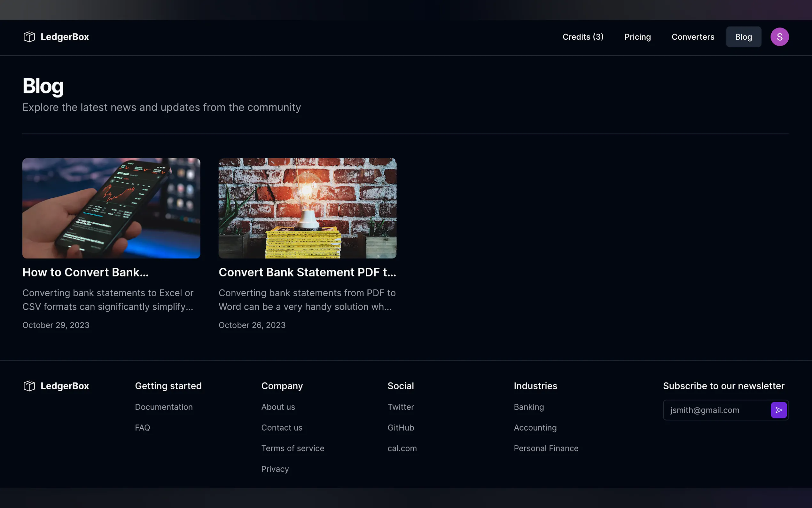Screen dimensions: 812x508
Task: Open the Documentation footer link
Action: 163,407
